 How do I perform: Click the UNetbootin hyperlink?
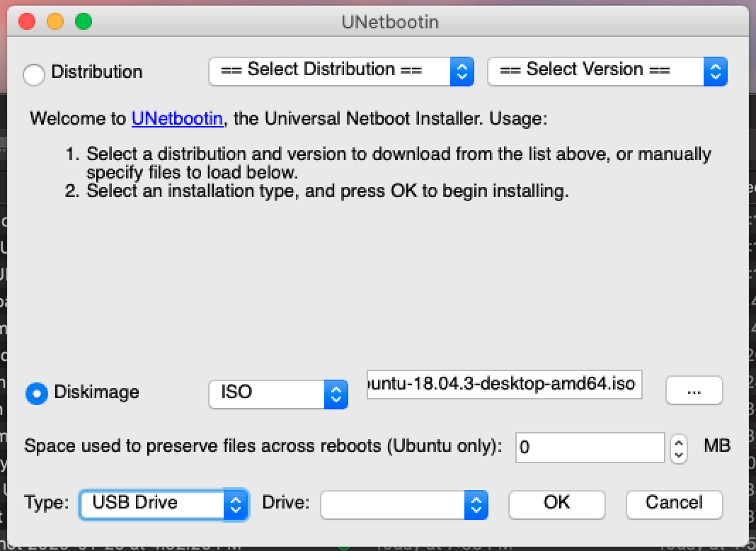[178, 119]
